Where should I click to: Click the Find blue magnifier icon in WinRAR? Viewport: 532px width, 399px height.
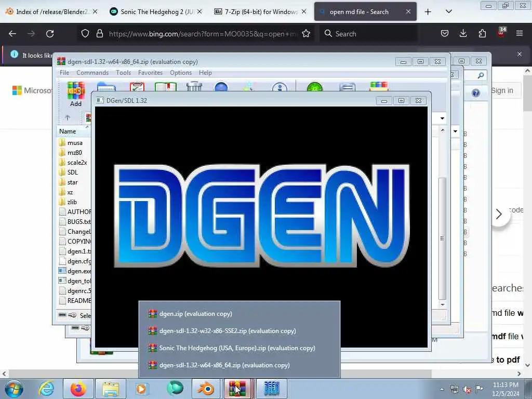[221, 87]
